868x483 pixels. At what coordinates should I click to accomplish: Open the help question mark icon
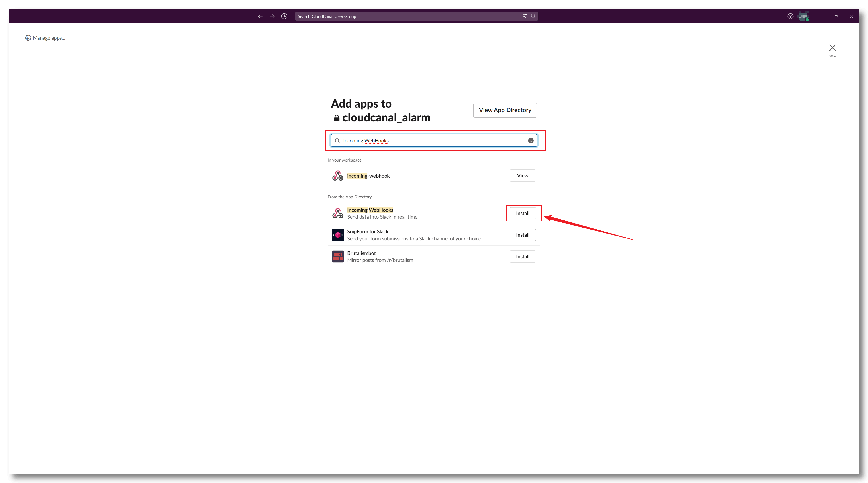(x=790, y=16)
